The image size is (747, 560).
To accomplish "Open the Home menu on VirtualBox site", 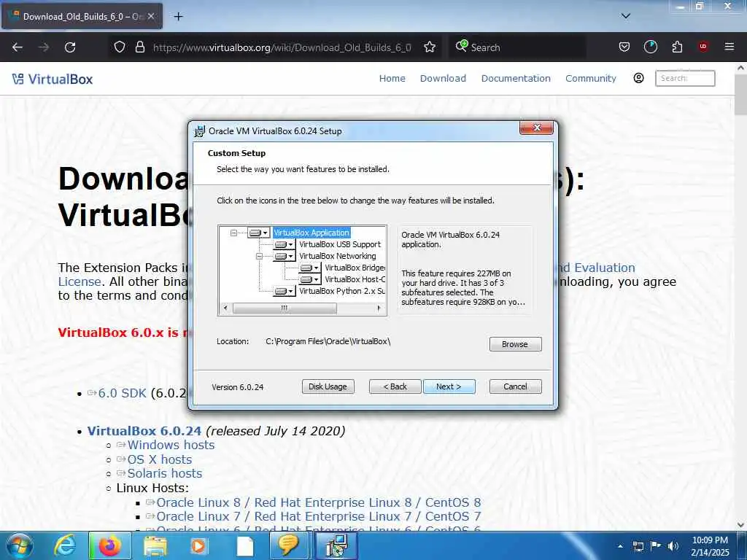I will pos(392,79).
